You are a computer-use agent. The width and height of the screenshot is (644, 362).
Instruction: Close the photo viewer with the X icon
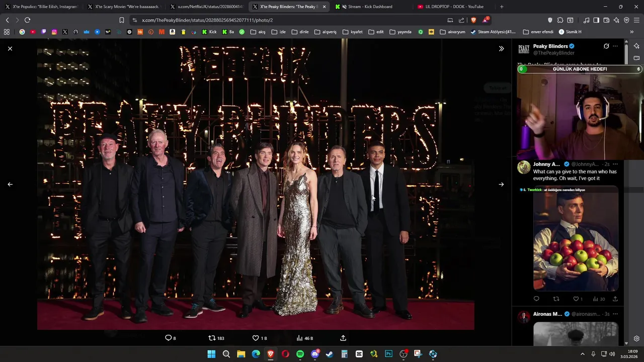coord(10,49)
